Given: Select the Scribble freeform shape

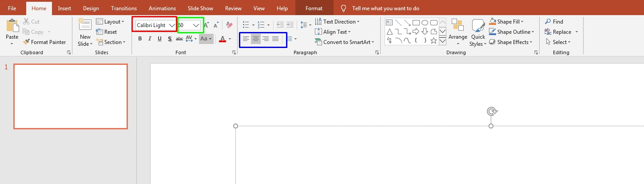Looking at the screenshot, I should tap(389, 40).
